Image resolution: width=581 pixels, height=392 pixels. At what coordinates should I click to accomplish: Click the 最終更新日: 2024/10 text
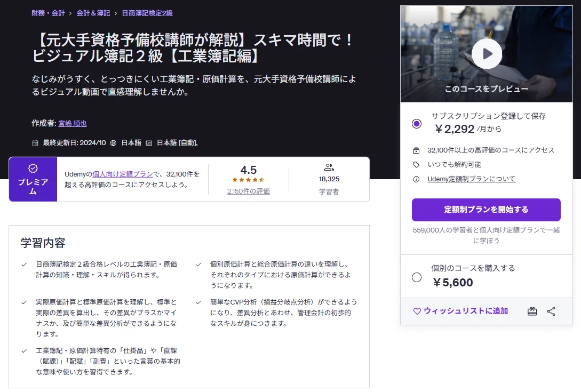(75, 143)
